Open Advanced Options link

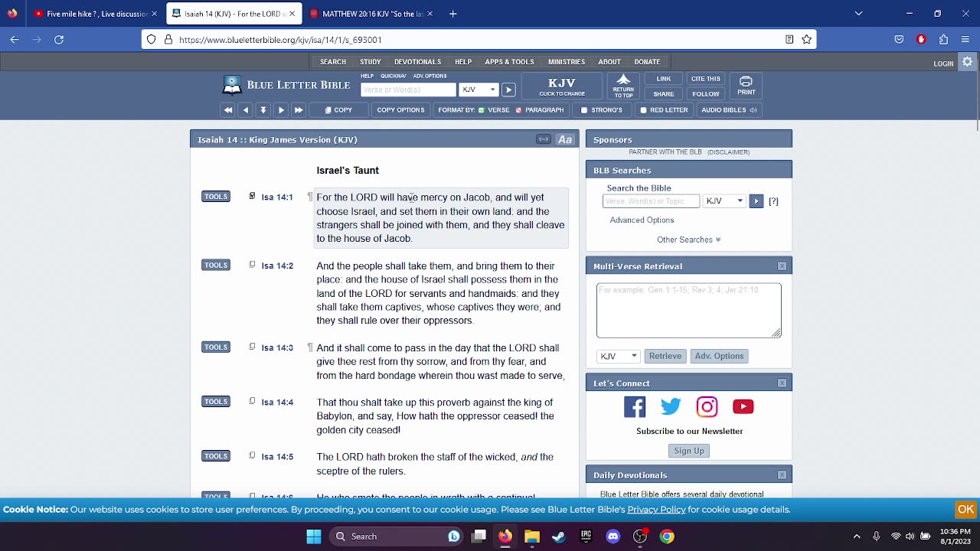click(642, 220)
